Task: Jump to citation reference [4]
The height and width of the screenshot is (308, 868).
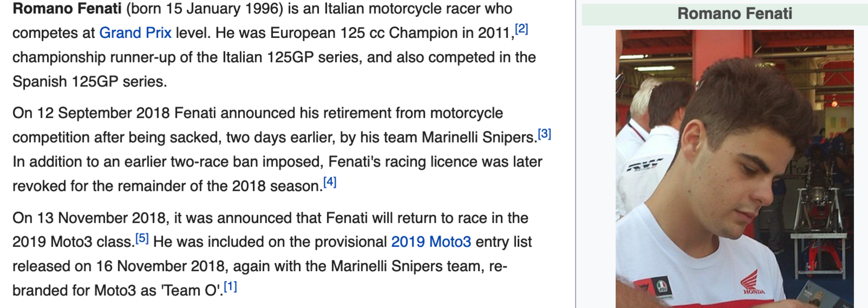Action: pos(330,182)
